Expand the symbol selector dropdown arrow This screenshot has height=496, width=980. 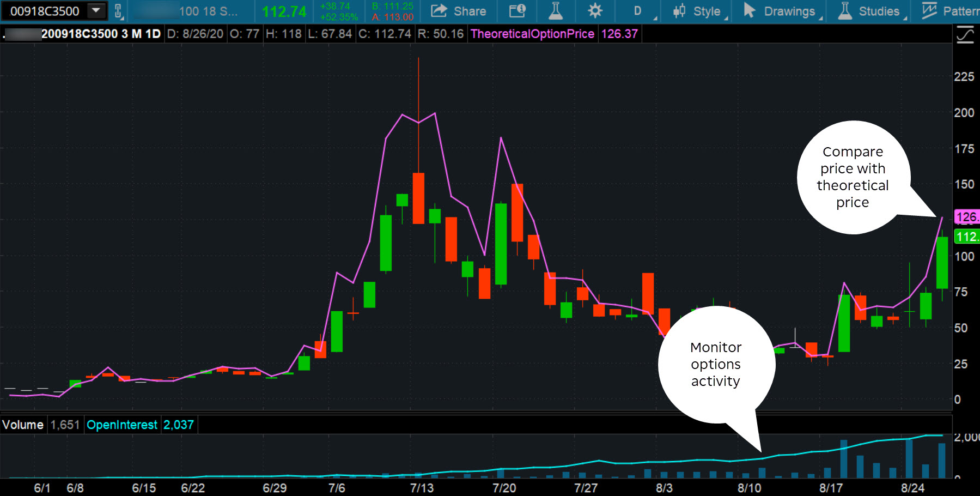click(x=96, y=11)
